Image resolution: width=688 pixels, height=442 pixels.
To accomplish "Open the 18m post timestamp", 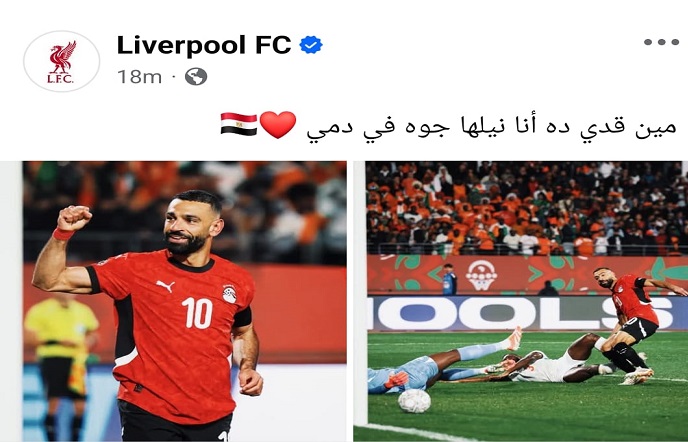I will (x=140, y=77).
